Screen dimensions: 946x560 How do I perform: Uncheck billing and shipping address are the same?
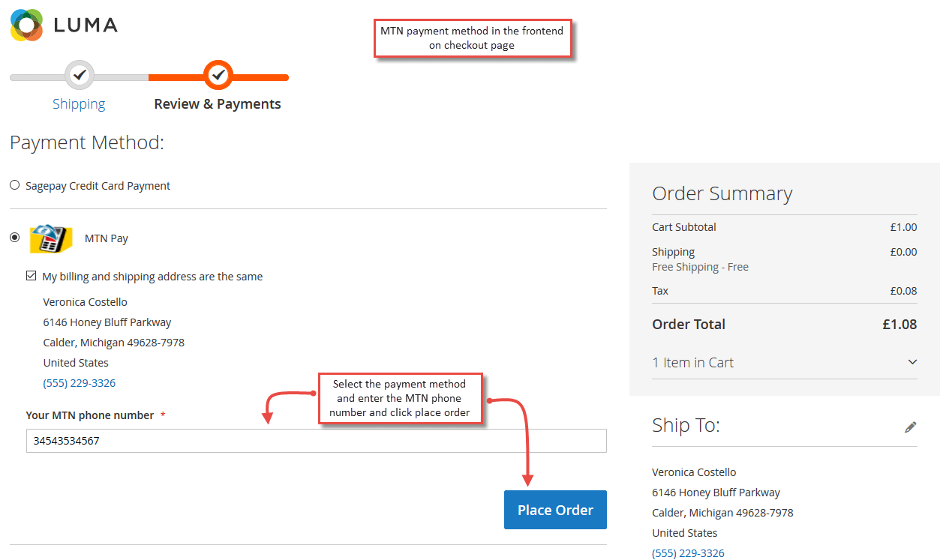click(x=31, y=276)
